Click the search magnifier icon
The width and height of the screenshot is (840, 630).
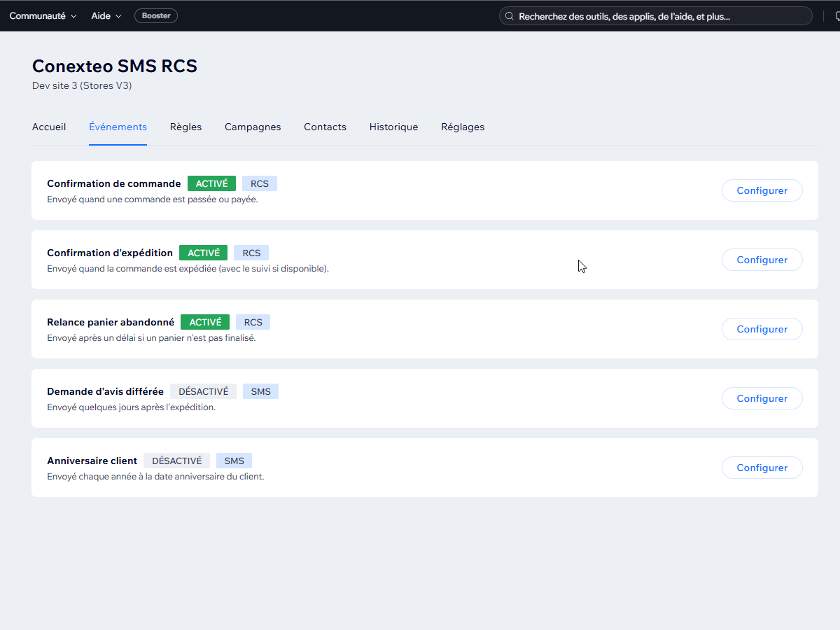click(510, 16)
